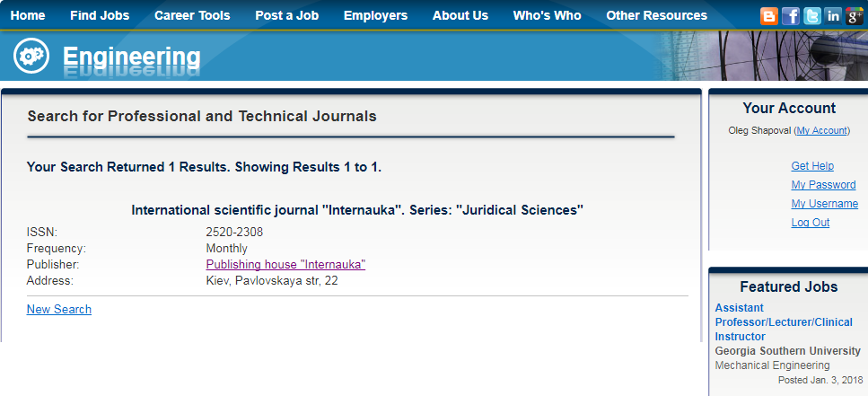Open the Get Help link
Screen dimensions: 868x396
[812, 165]
